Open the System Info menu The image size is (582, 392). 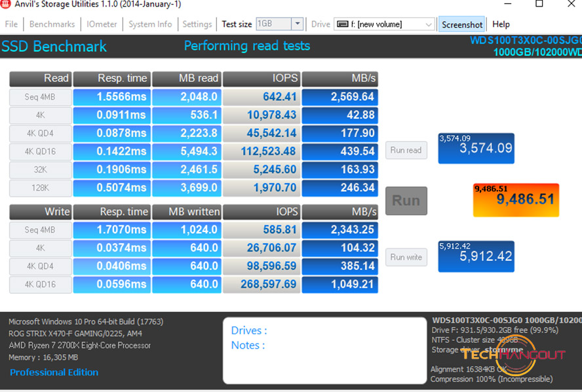coord(150,24)
